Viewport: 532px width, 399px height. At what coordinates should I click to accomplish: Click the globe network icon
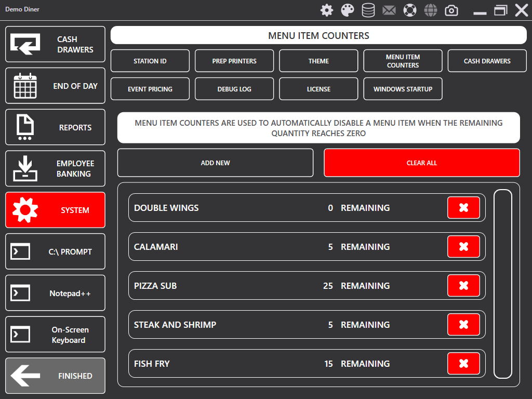[431, 10]
